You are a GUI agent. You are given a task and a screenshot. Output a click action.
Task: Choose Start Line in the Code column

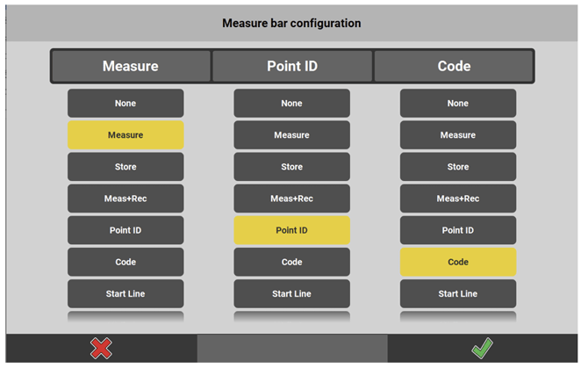(458, 293)
